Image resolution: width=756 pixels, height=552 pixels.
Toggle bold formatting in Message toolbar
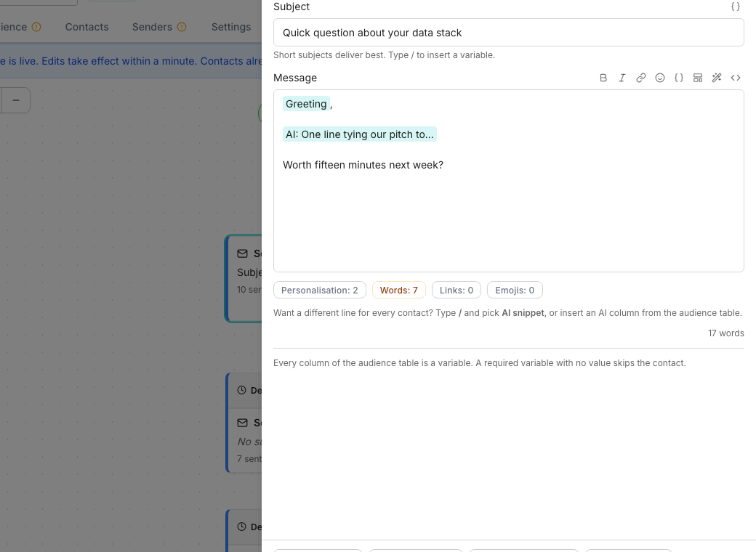click(x=603, y=78)
